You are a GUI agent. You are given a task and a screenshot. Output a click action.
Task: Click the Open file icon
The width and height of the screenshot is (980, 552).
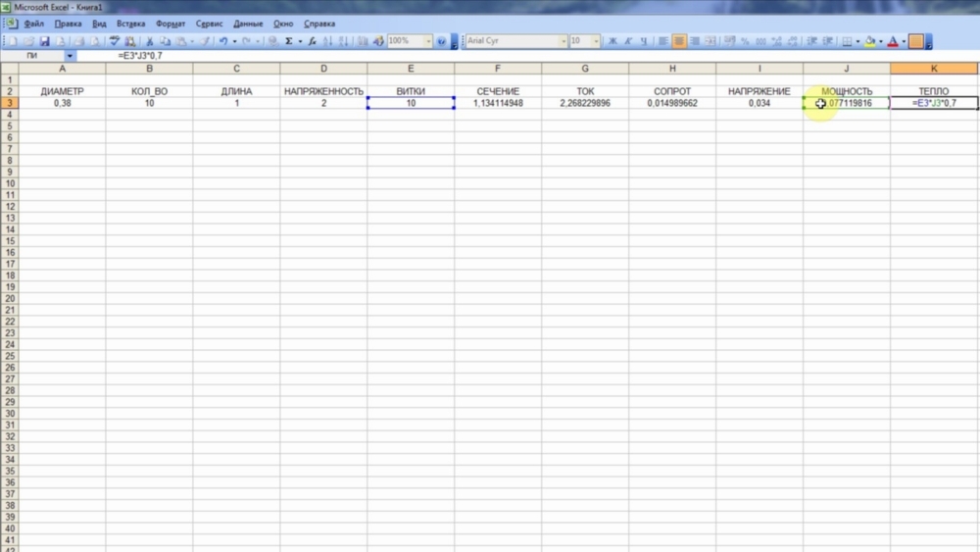(x=28, y=40)
